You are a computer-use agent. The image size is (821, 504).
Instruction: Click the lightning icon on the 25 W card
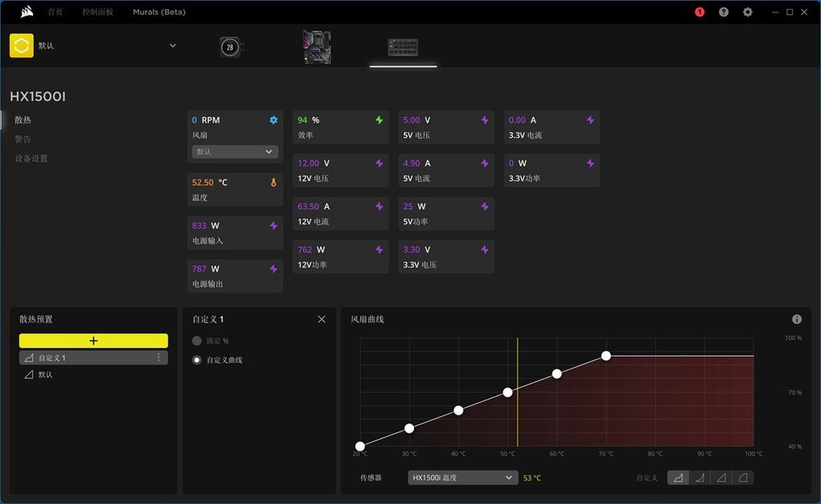pos(485,206)
